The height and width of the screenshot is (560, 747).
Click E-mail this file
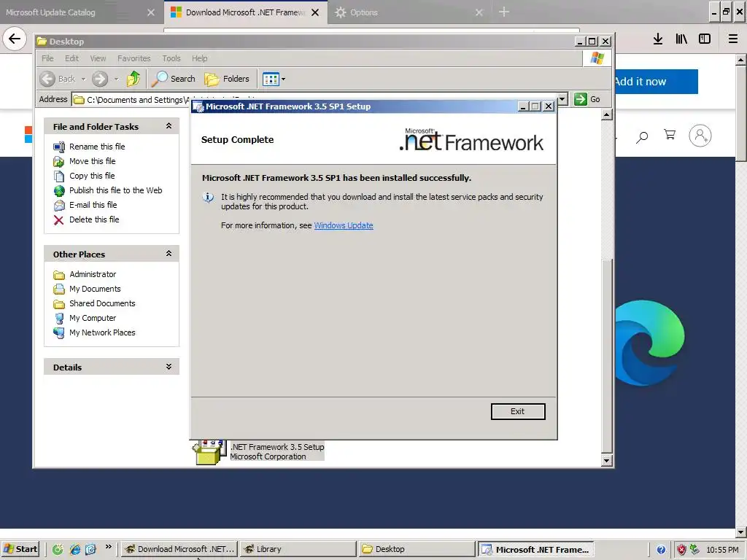(x=93, y=205)
